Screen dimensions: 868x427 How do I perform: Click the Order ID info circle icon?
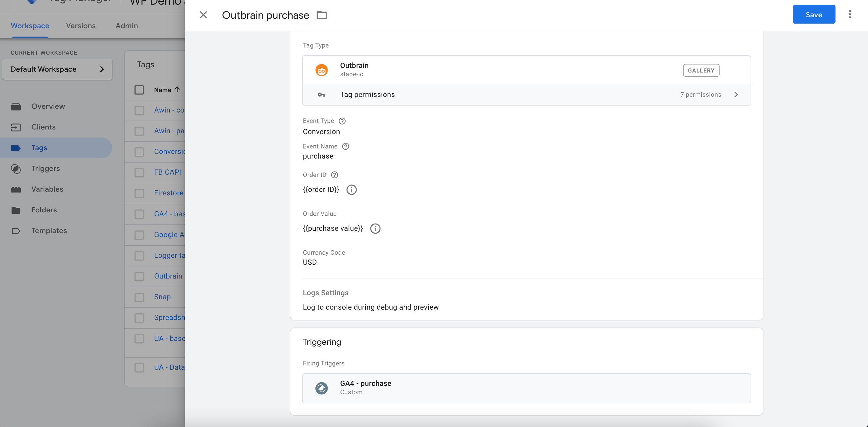(x=351, y=188)
